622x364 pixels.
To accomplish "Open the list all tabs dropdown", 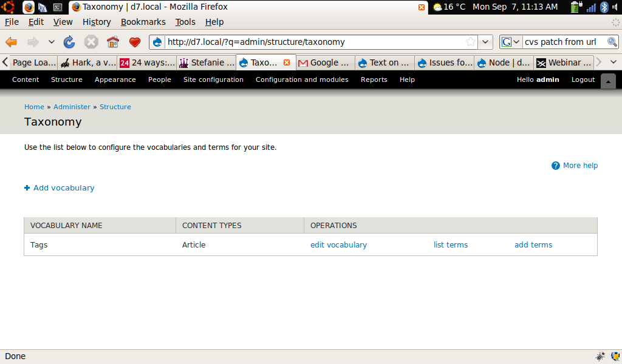I will [x=613, y=62].
